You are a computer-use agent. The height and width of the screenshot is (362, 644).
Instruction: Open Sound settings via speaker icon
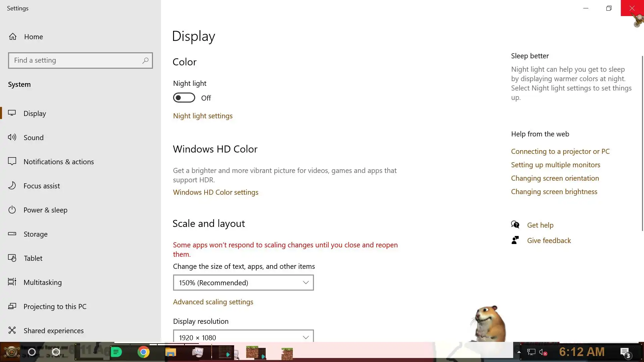pyautogui.click(x=12, y=137)
